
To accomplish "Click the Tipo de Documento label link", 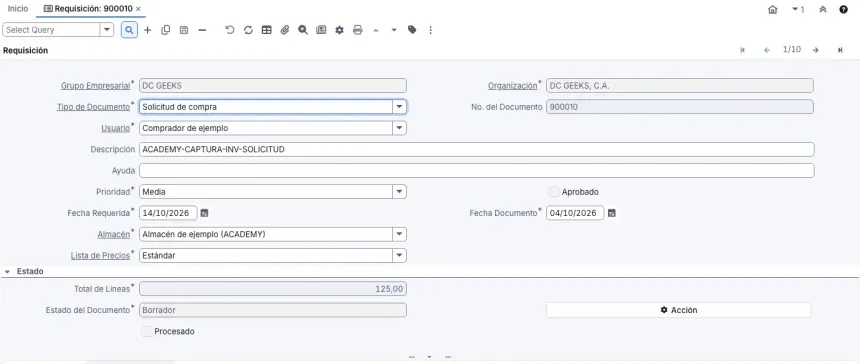I will pyautogui.click(x=93, y=107).
